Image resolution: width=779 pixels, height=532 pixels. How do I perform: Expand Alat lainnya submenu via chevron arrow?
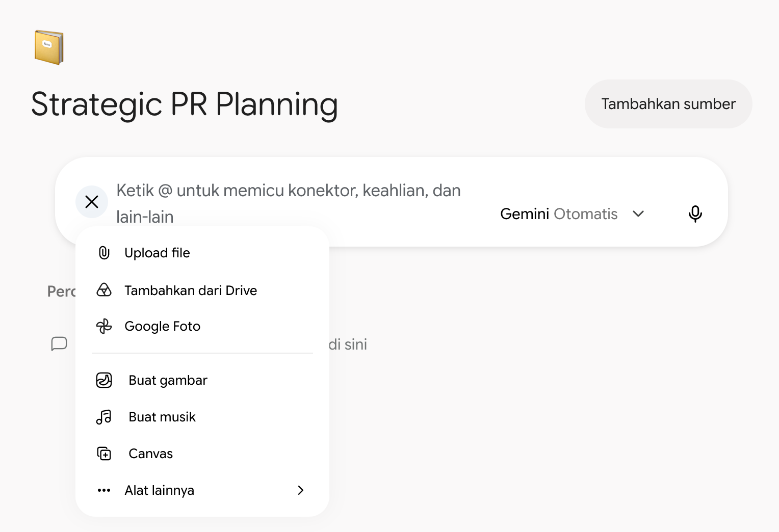point(301,490)
